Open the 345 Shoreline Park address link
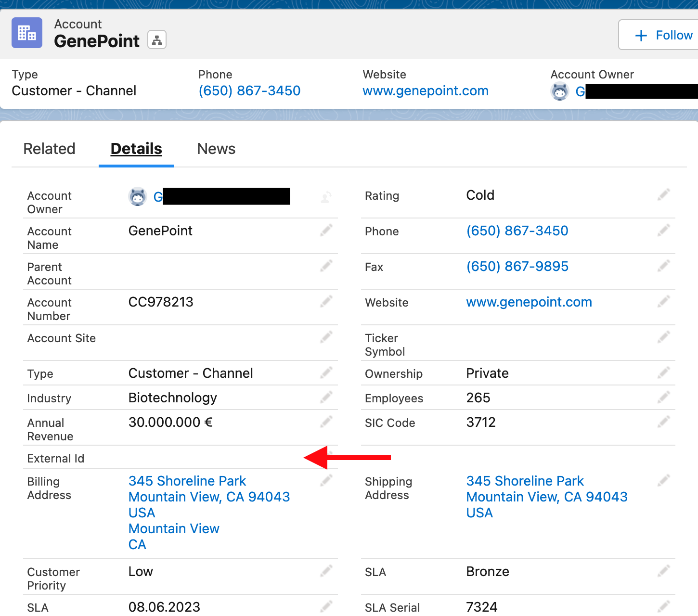This screenshot has height=616, width=698. pyautogui.click(x=187, y=480)
